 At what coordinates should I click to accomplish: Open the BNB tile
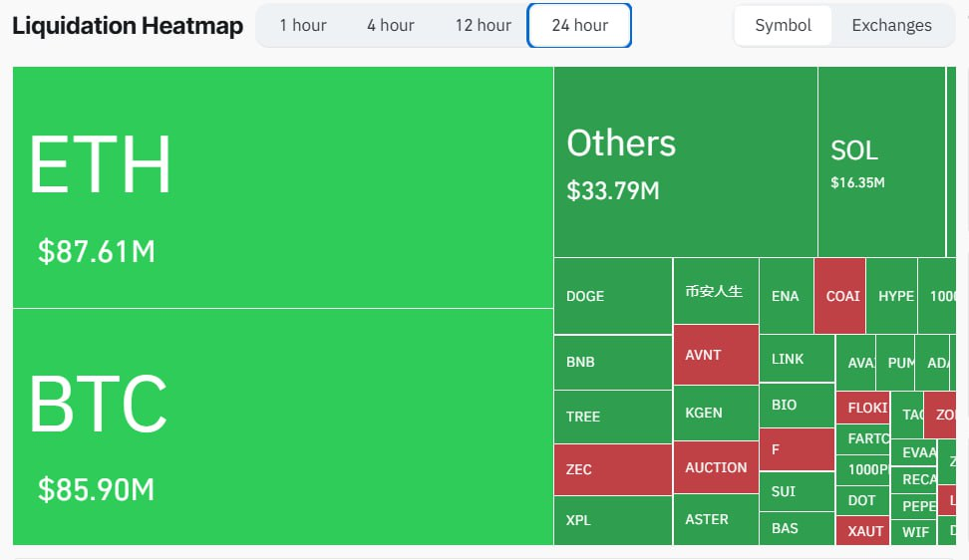[x=612, y=362]
